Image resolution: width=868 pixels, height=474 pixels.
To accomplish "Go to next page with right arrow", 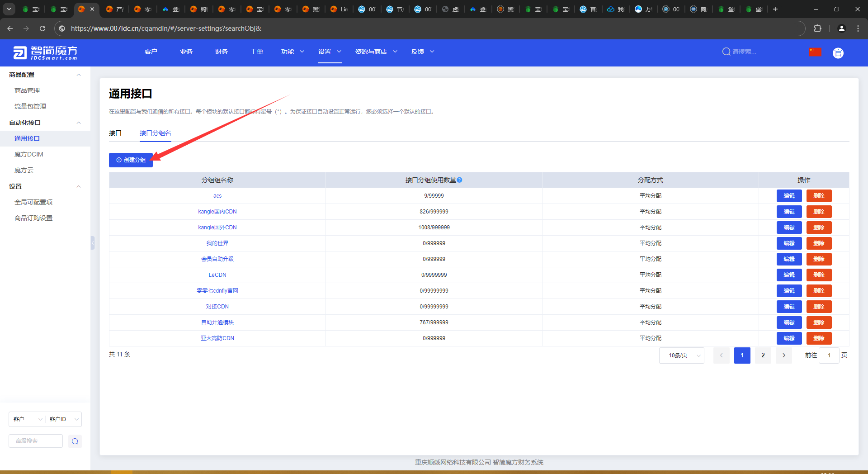I will coord(784,355).
